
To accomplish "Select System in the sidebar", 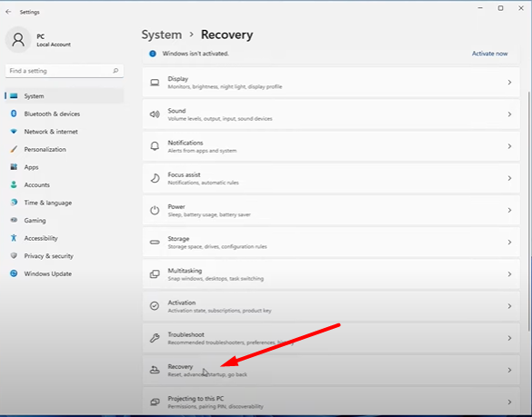I will click(x=65, y=96).
